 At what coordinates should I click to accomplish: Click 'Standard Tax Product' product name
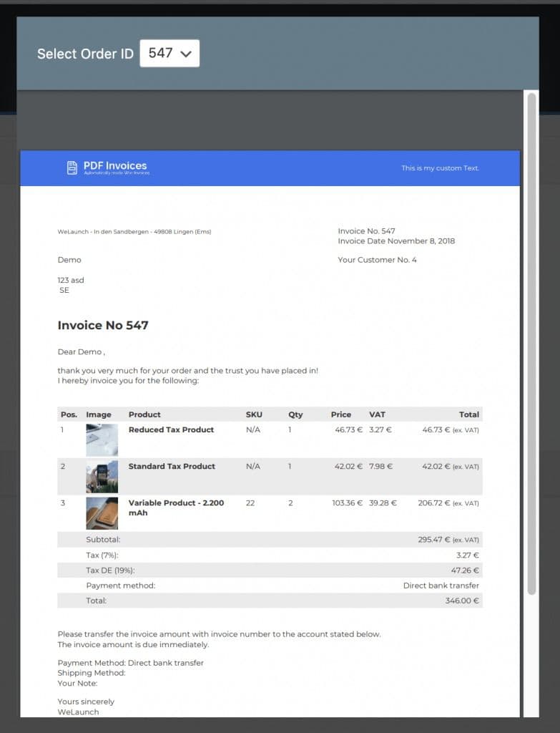(172, 466)
